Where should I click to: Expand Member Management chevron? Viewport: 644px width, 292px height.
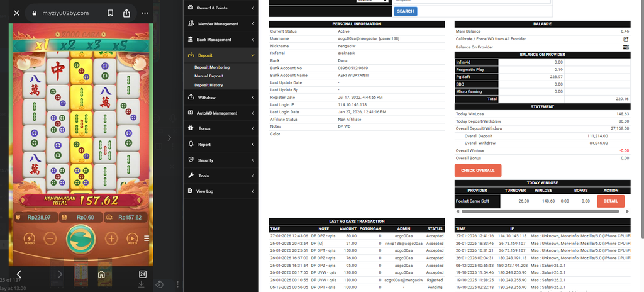(253, 24)
